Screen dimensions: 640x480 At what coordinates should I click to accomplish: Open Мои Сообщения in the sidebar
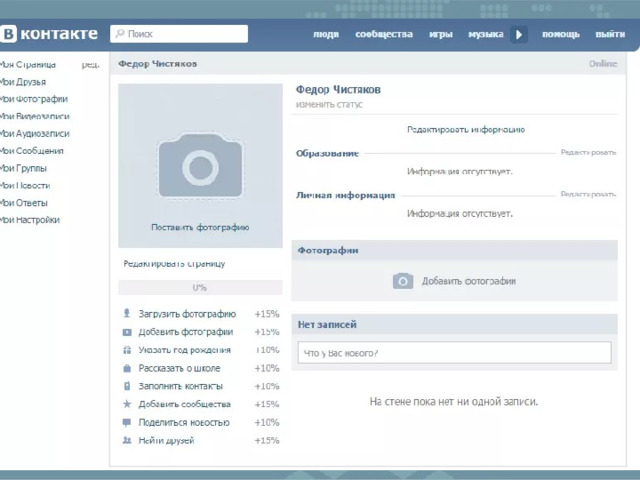point(32,151)
